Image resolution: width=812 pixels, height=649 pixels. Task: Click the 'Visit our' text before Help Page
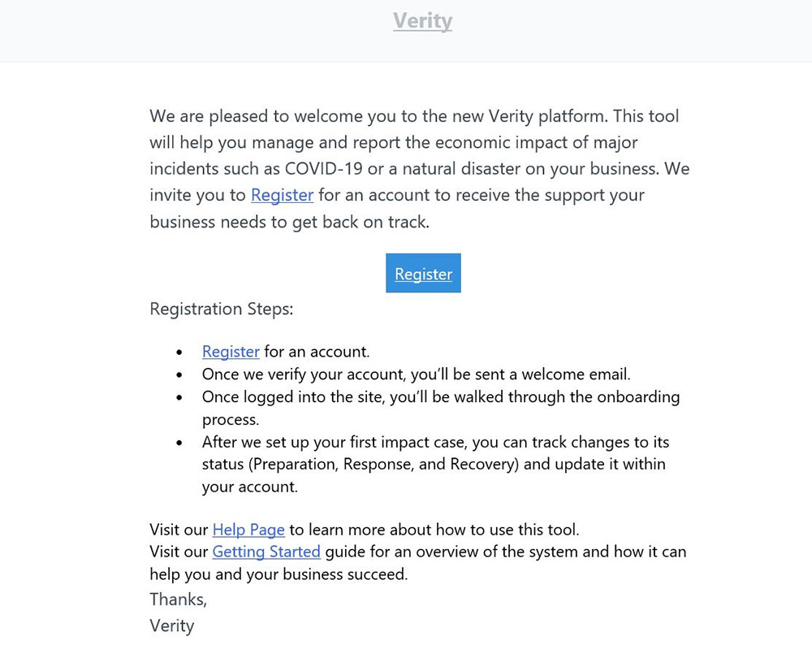pyautogui.click(x=179, y=530)
